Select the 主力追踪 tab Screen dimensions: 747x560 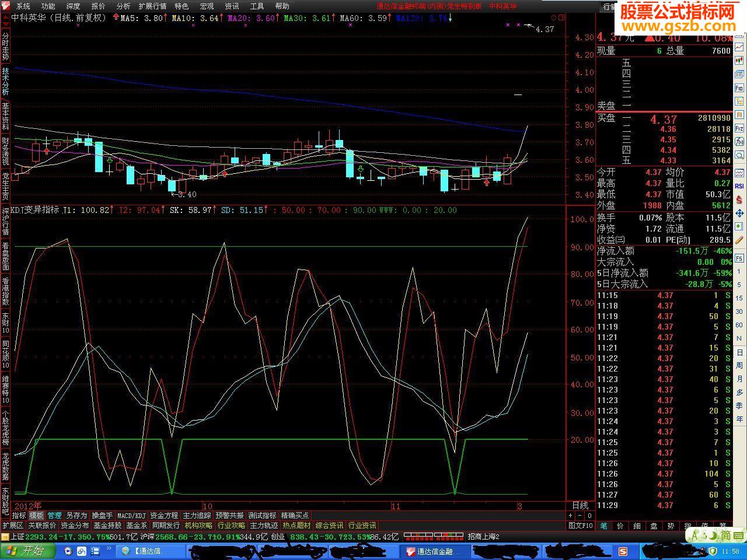[x=197, y=516]
